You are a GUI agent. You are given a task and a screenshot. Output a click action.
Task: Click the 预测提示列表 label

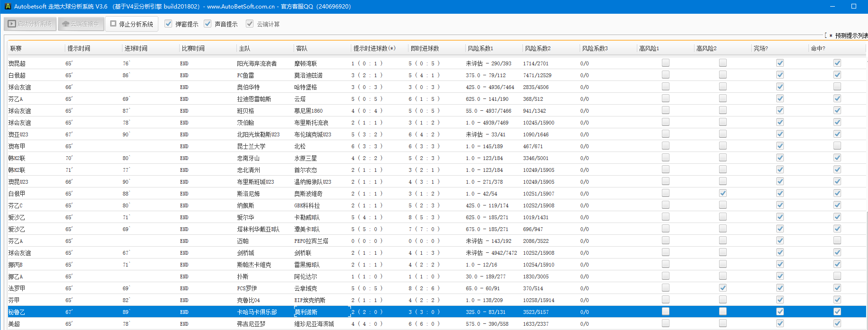851,36
